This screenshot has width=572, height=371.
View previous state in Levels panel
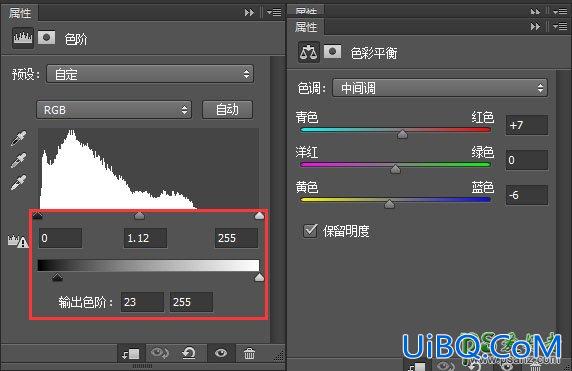click(x=159, y=353)
